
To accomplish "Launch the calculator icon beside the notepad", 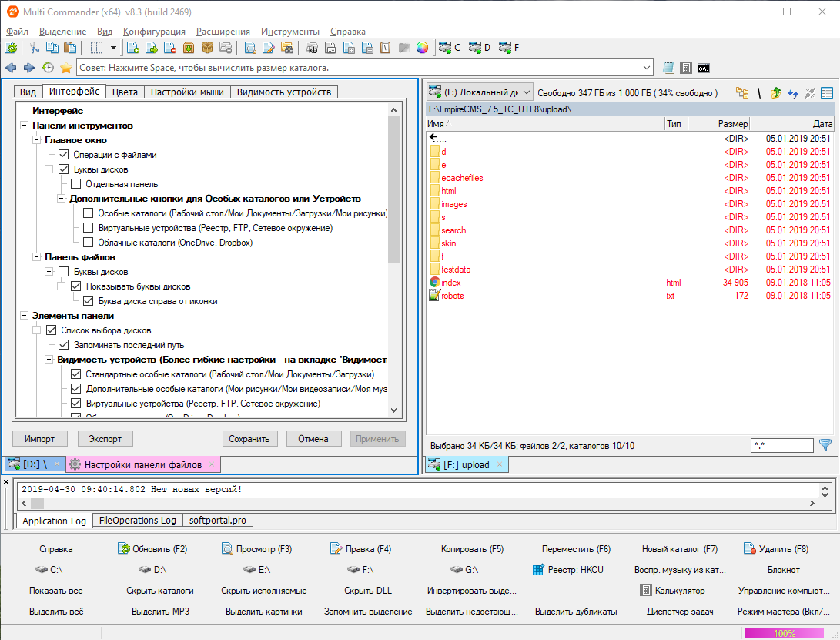I will tap(686, 68).
